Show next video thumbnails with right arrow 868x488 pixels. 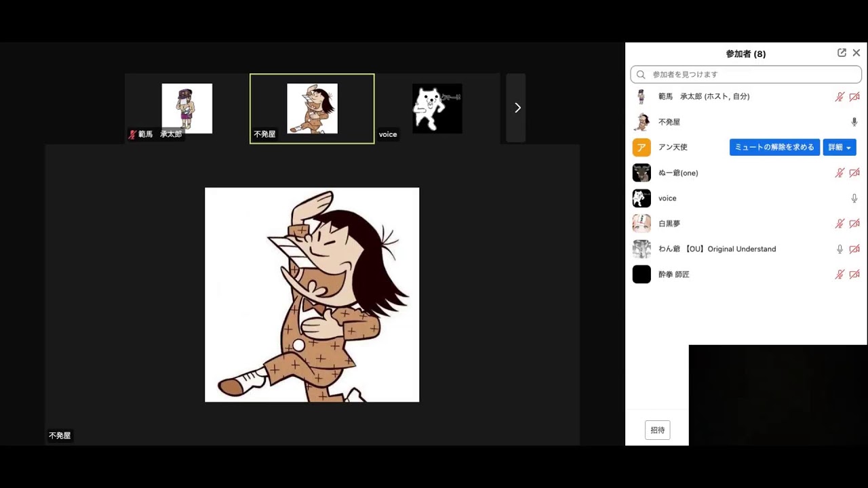coord(517,108)
